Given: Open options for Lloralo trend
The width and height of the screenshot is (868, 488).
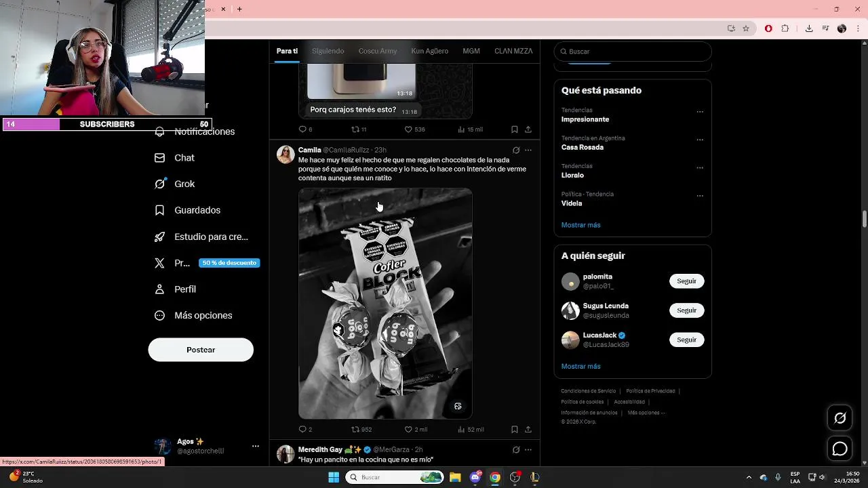Looking at the screenshot, I should pos(700,167).
